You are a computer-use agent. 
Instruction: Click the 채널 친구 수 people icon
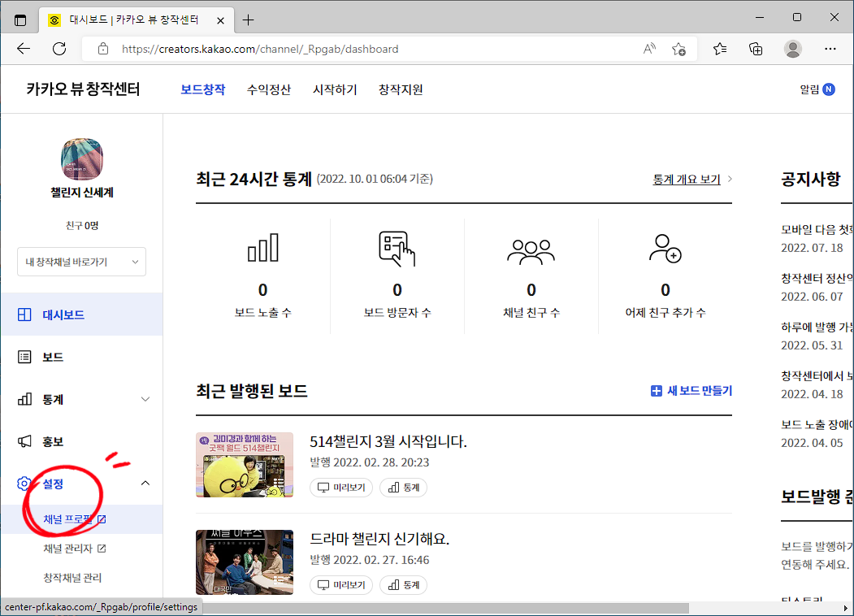coord(531,252)
